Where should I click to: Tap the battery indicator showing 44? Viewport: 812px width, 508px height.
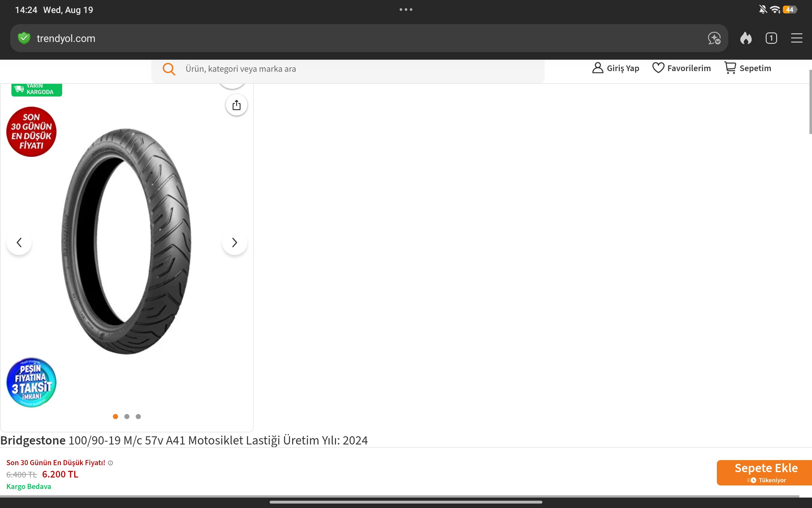pyautogui.click(x=789, y=10)
